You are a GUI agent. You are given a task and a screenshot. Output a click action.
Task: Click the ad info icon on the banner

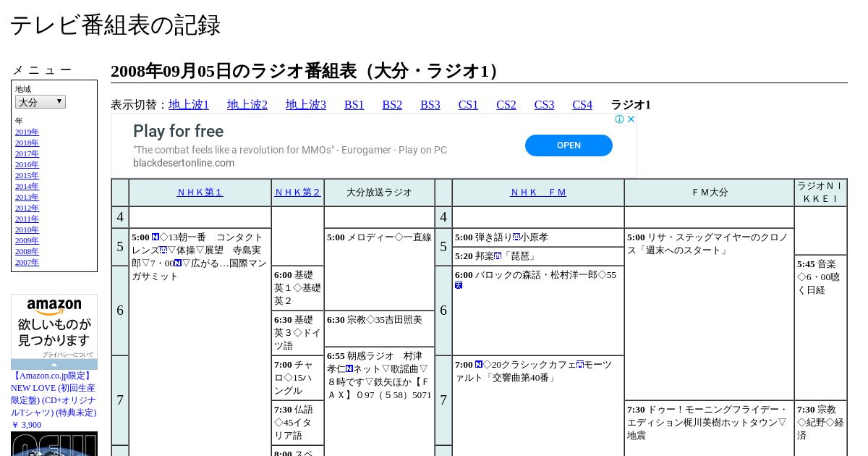pos(620,119)
